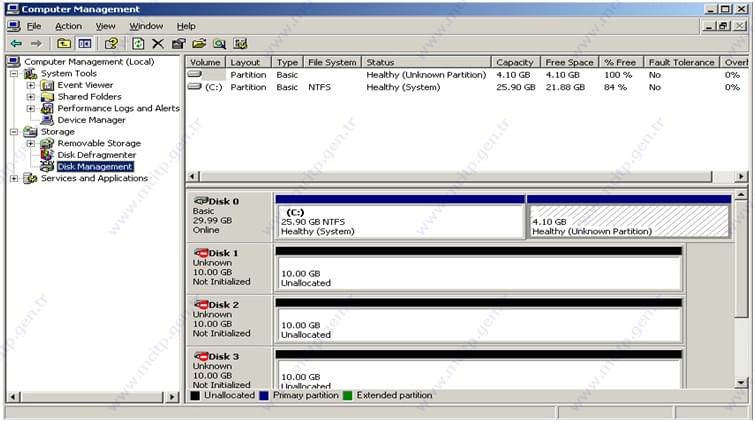Image resolution: width=755 pixels, height=422 pixels.
Task: Click the Free Space column header
Action: pyautogui.click(x=570, y=62)
